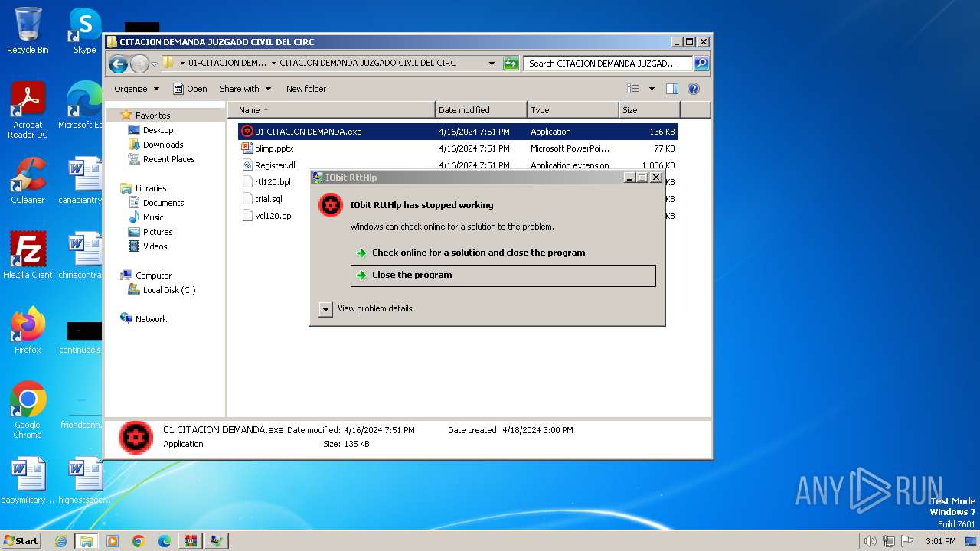Open Favorites in the navigation pane
Image resolution: width=980 pixels, height=551 pixels.
click(x=145, y=116)
